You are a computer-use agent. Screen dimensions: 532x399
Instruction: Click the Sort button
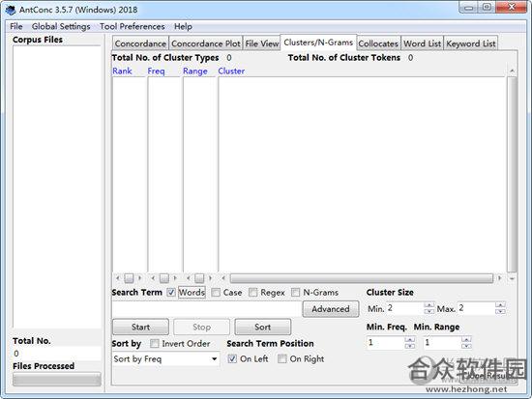coord(262,327)
